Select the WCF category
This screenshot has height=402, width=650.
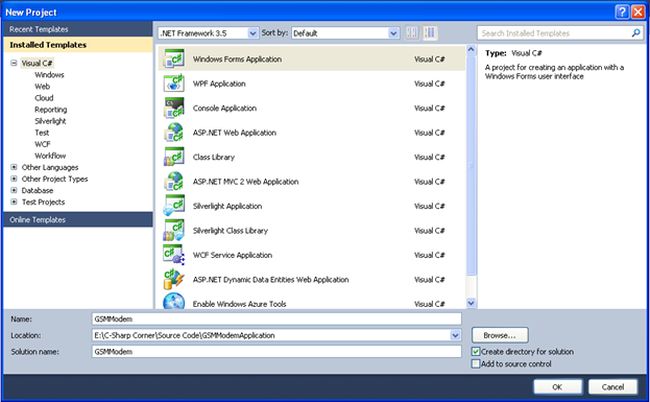click(x=42, y=144)
